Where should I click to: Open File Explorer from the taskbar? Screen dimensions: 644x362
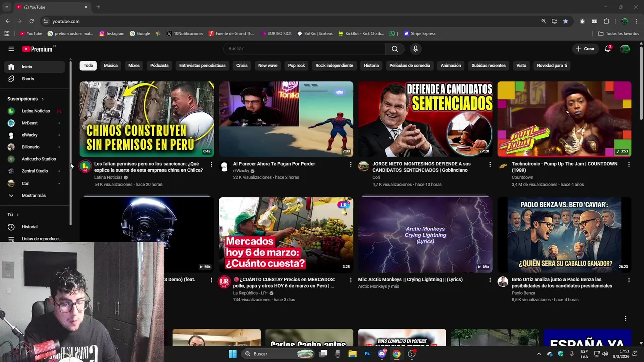pos(353,354)
